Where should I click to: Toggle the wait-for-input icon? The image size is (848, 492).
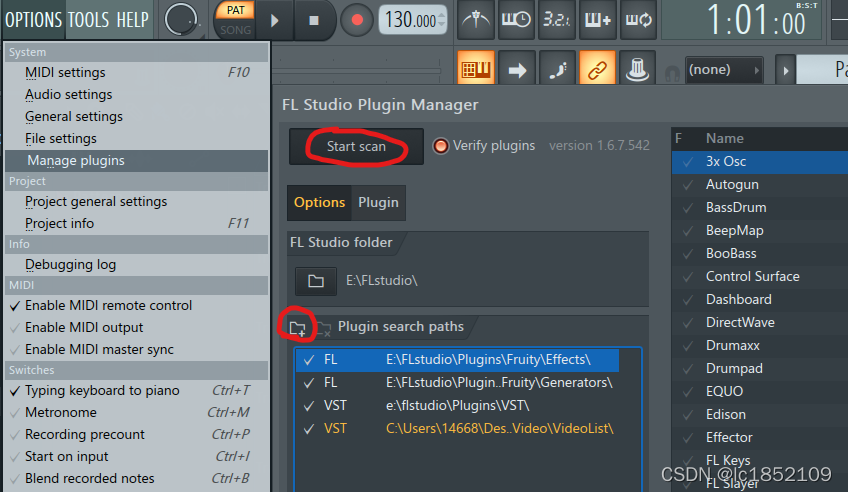click(x=516, y=20)
